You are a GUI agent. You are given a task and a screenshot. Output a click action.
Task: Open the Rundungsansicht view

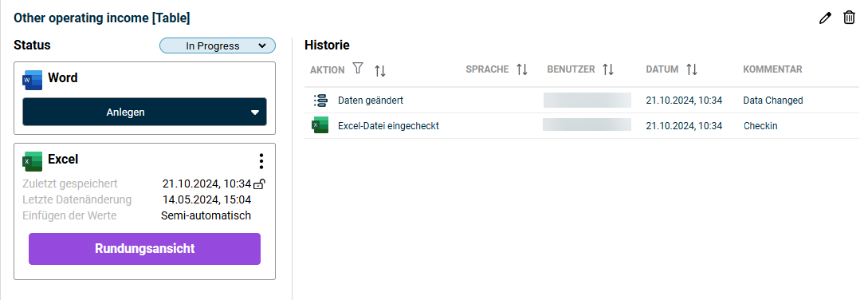(144, 248)
